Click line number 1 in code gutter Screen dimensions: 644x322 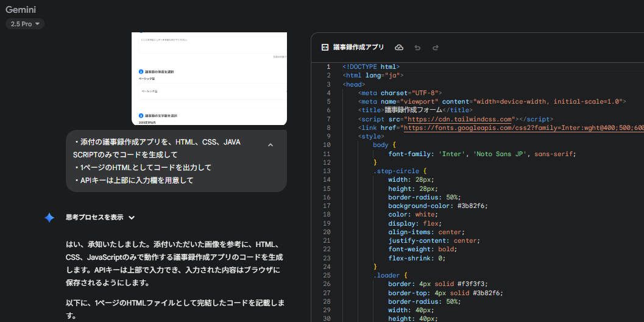coord(328,67)
